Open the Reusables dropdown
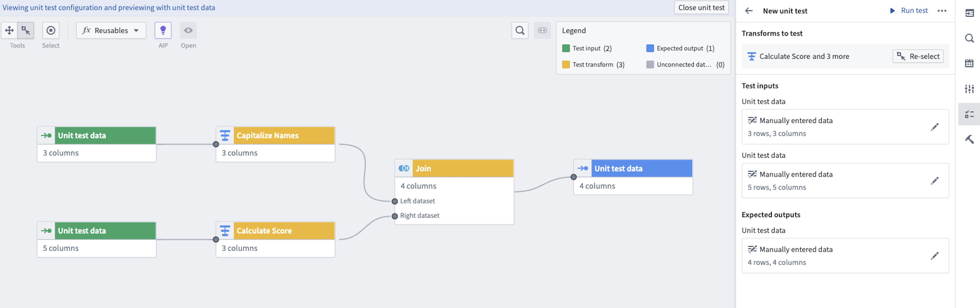This screenshot has width=980, height=308. [111, 30]
